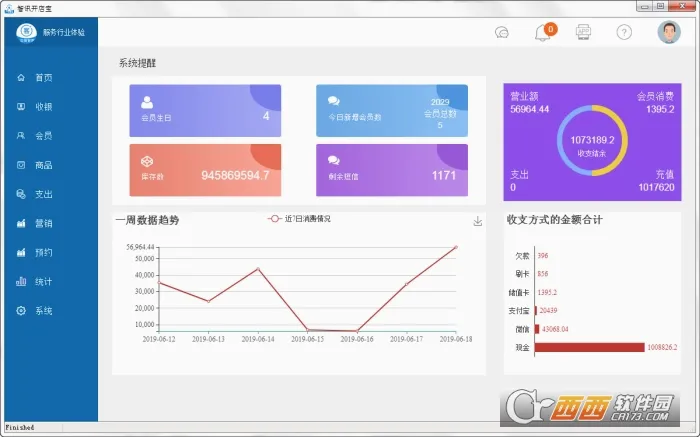Image resolution: width=700 pixels, height=437 pixels.
Task: Maximize the 智讯开店宝 window
Action: (660, 6)
